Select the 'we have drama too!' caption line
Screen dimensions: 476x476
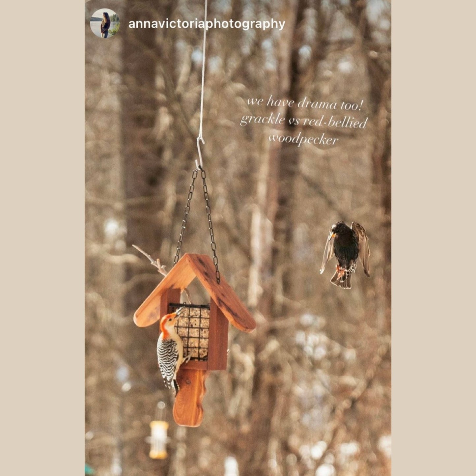click(305, 103)
